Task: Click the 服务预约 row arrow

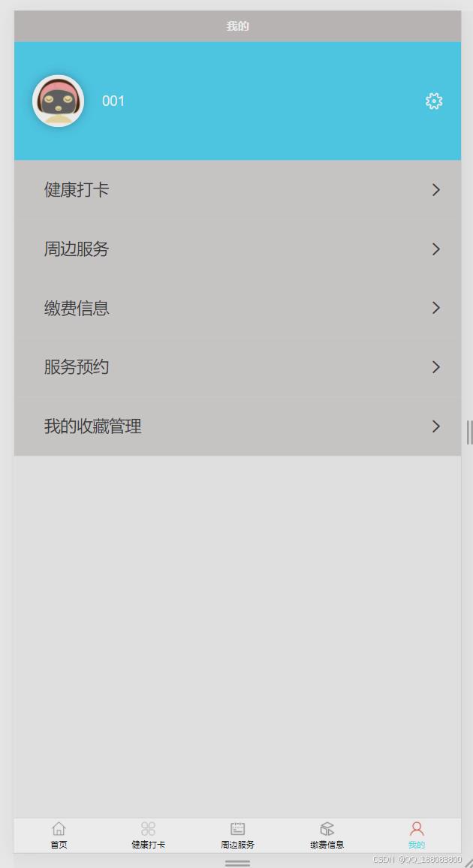Action: click(x=436, y=367)
